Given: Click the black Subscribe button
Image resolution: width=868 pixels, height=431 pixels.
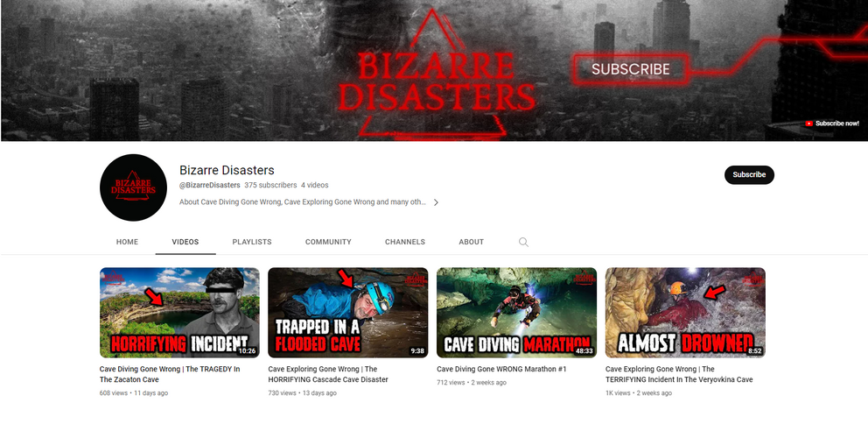Looking at the screenshot, I should point(749,174).
